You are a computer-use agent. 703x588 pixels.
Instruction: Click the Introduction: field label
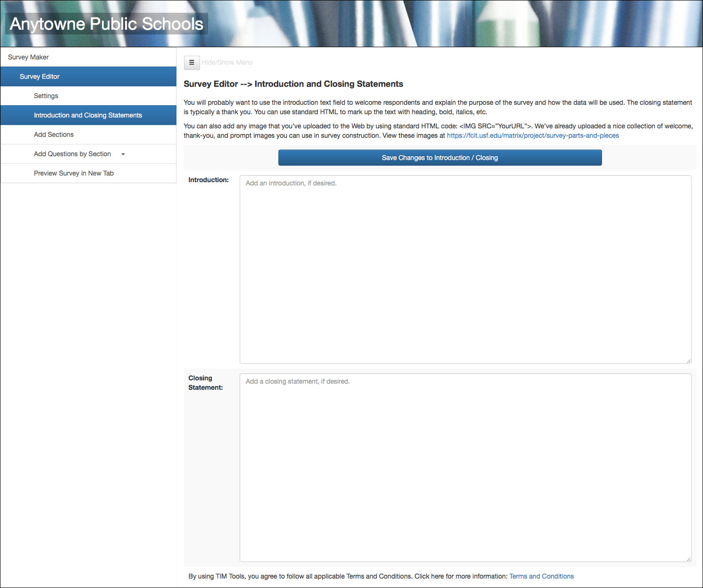(x=209, y=180)
